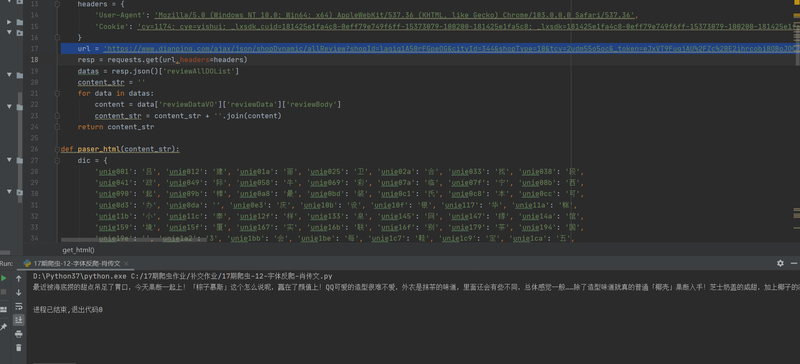This screenshot has width=800, height=364.
Task: Click 'unie001' key in dic on line 28
Action: 114,172
